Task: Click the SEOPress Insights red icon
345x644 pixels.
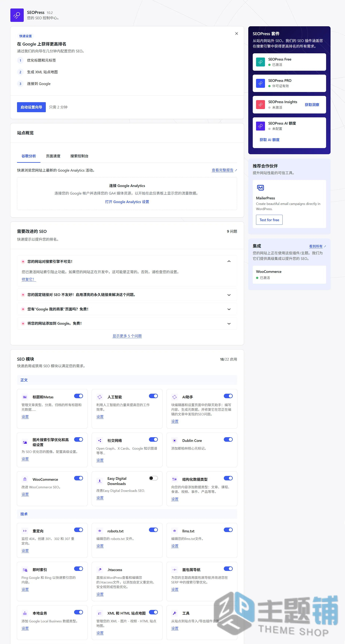Action: [x=260, y=105]
